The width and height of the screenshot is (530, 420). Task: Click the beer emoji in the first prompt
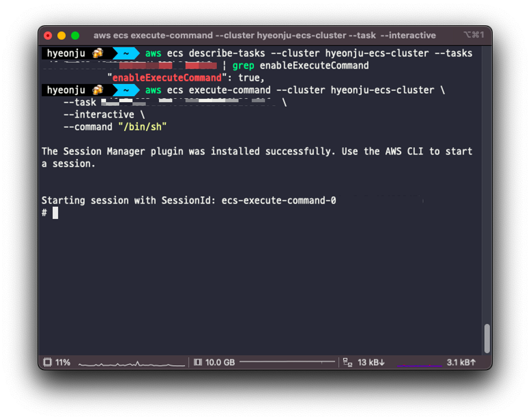tap(98, 53)
